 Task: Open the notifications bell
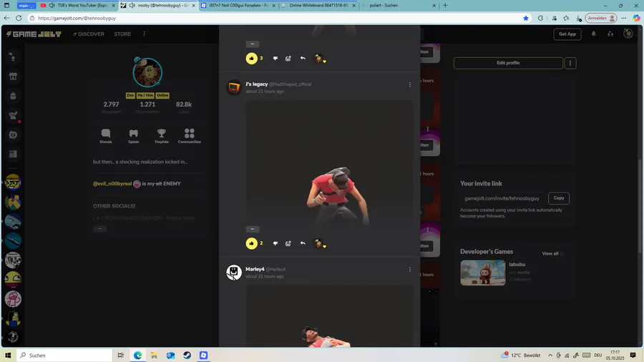pyautogui.click(x=593, y=34)
